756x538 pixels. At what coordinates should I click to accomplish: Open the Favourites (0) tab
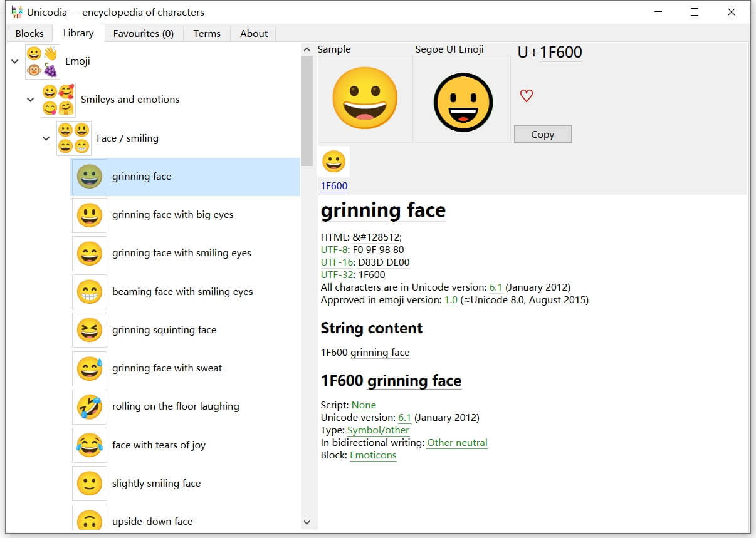pos(144,34)
